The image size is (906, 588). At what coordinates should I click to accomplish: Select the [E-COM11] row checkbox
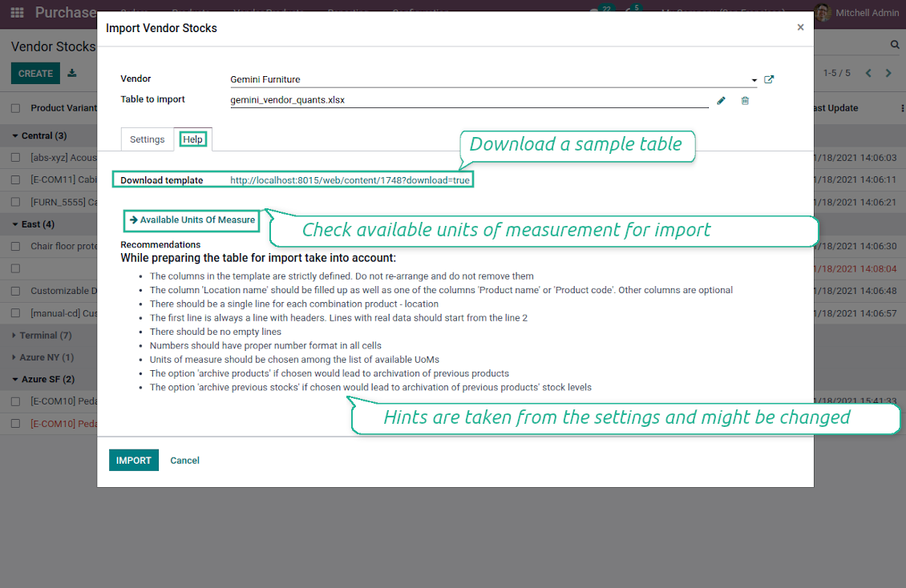(15, 180)
